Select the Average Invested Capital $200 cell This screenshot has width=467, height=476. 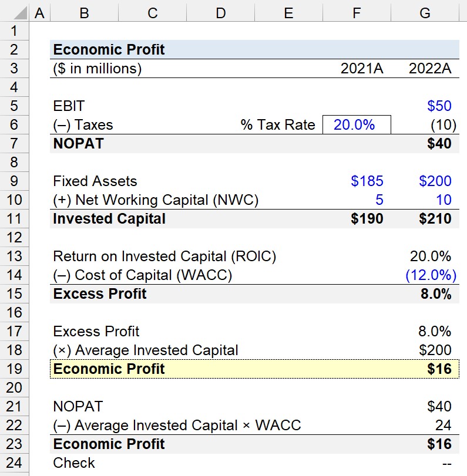click(425, 350)
